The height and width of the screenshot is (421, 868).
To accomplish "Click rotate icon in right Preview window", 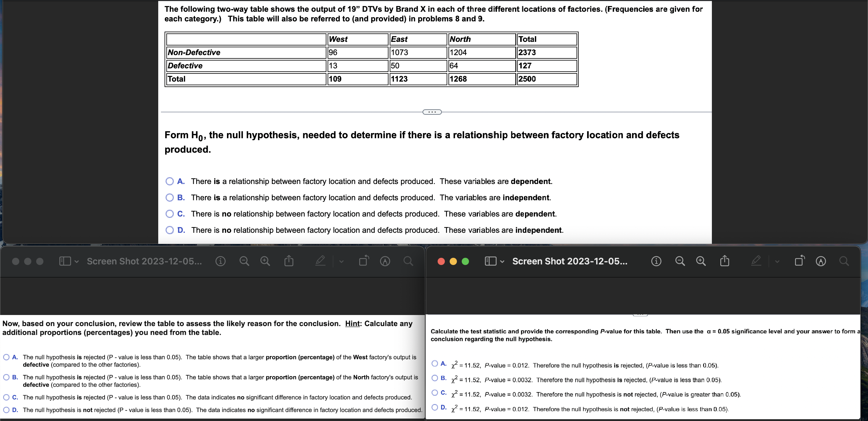I will [x=799, y=261].
